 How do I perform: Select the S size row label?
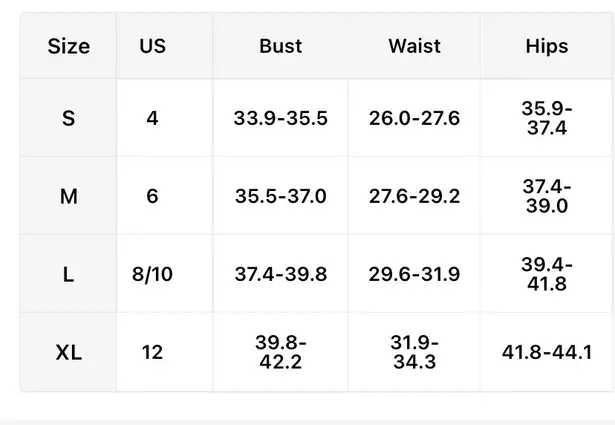pyautogui.click(x=68, y=118)
